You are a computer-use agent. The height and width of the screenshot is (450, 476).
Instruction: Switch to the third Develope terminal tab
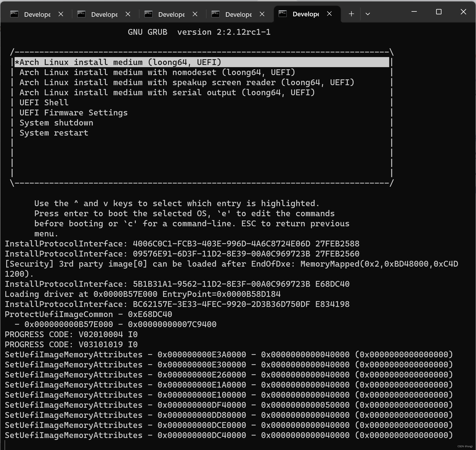tap(171, 14)
